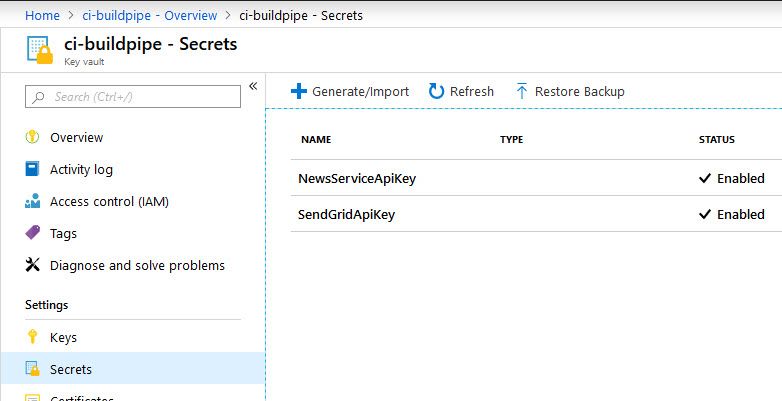Click the Certificates icon at sidebar bottom

[x=32, y=398]
